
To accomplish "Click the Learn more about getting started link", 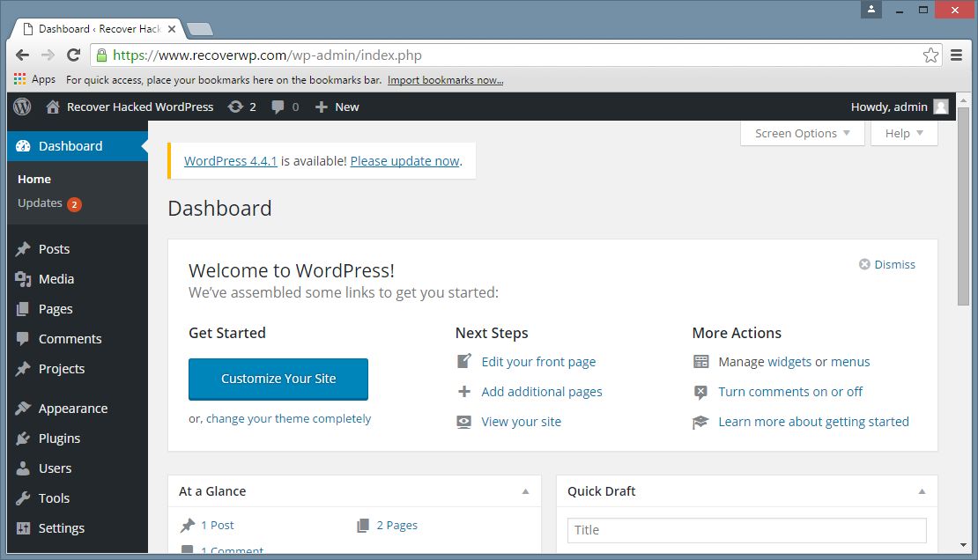I will pyautogui.click(x=813, y=422).
